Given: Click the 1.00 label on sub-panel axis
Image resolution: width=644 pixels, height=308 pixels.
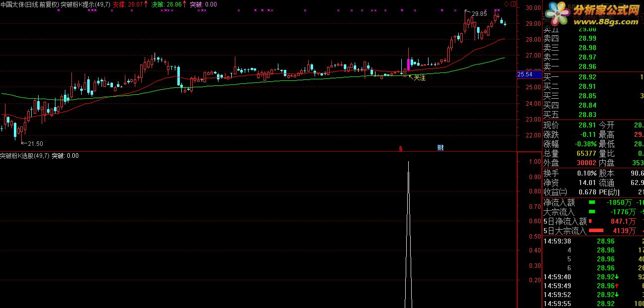Looking at the screenshot, I should pyautogui.click(x=535, y=162).
